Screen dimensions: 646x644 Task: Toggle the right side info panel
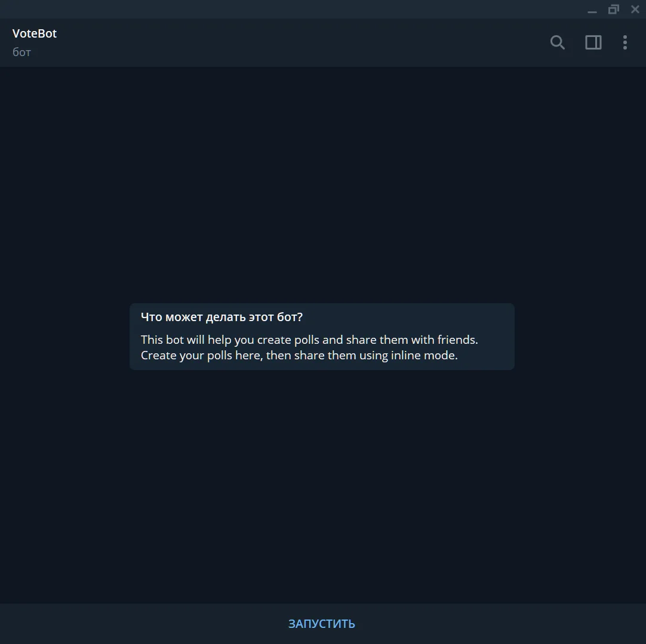point(593,42)
